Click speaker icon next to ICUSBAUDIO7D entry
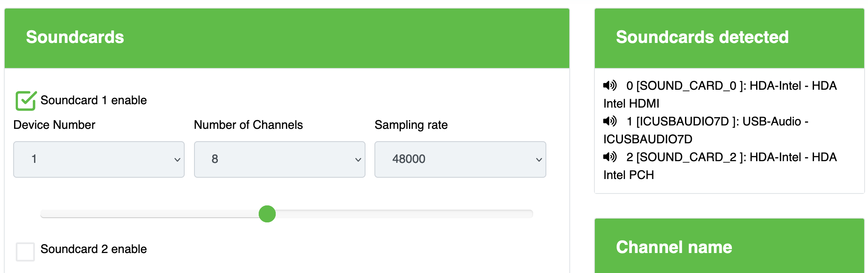 610,121
